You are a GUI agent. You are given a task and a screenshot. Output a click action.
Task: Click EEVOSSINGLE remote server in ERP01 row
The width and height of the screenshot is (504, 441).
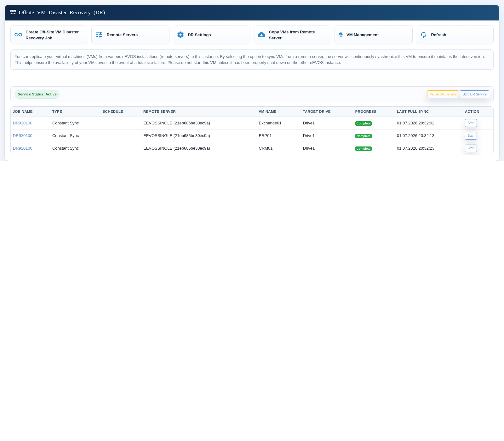click(x=177, y=136)
